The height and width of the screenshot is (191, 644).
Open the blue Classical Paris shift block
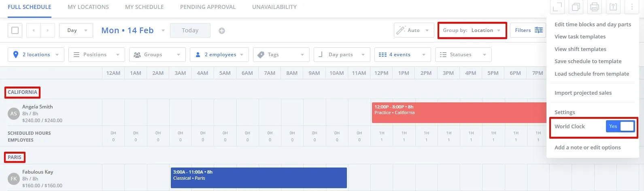259,178
